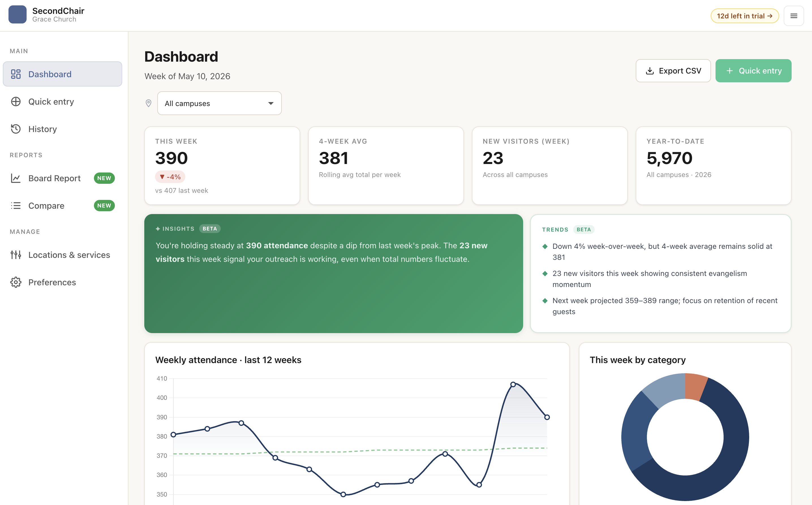Click the Export CSV button
Viewport: 812px width, 505px height.
click(673, 71)
